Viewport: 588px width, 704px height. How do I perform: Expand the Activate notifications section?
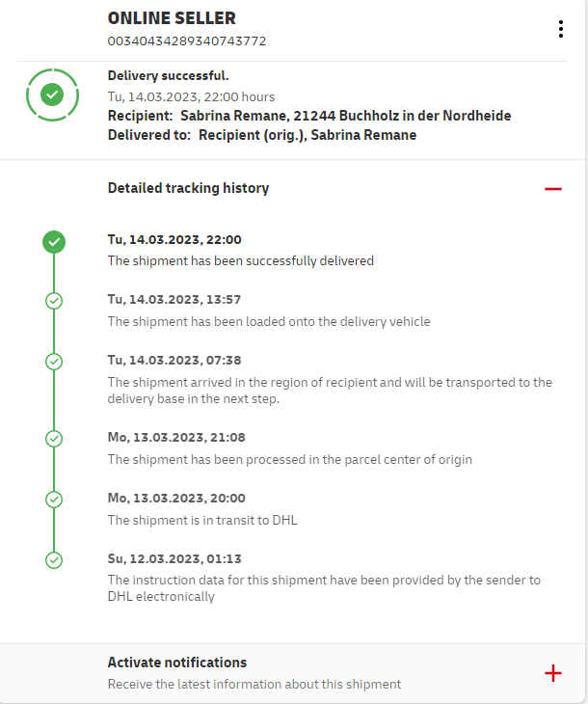click(552, 673)
